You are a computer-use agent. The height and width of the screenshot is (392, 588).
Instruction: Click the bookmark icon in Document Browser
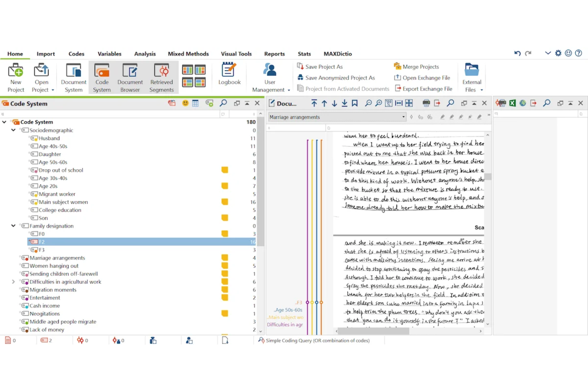pyautogui.click(x=355, y=103)
